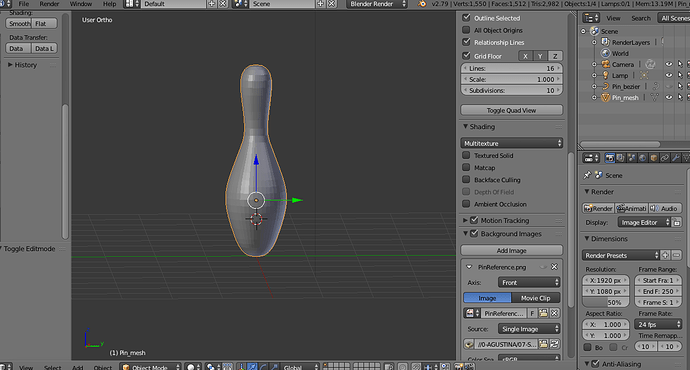Open the Constraints properties chain icon
Image resolution: width=690 pixels, height=370 pixels.
[664, 158]
